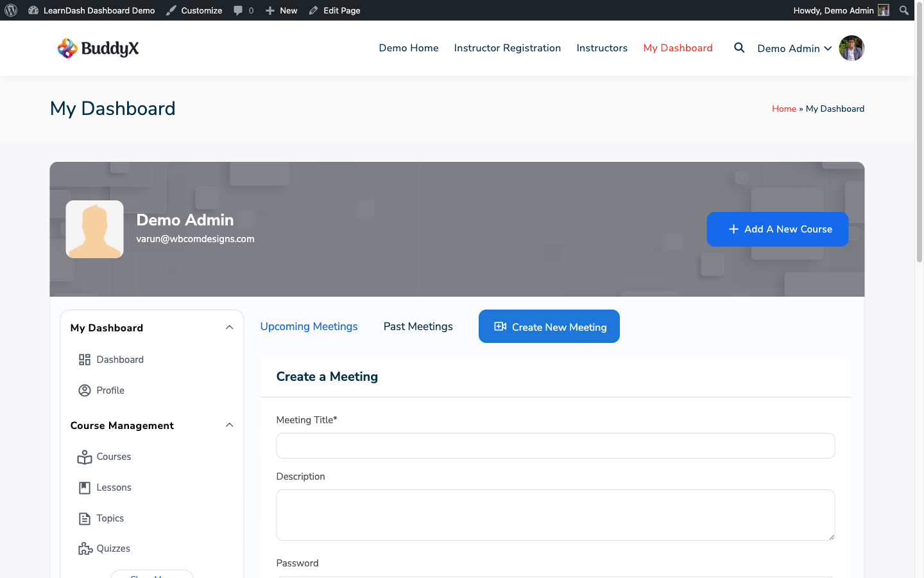Switch to the Past Meetings tab
The height and width of the screenshot is (578, 924).
pyautogui.click(x=418, y=326)
